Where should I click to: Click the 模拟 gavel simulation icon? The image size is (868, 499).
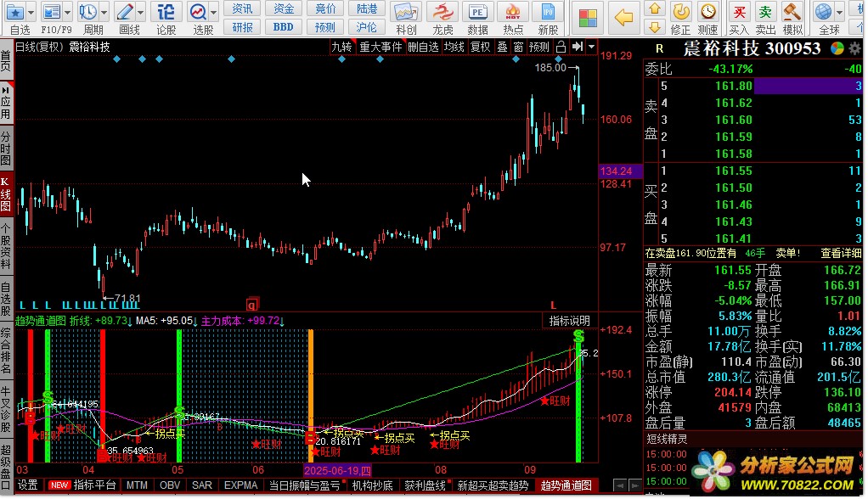coord(792,12)
